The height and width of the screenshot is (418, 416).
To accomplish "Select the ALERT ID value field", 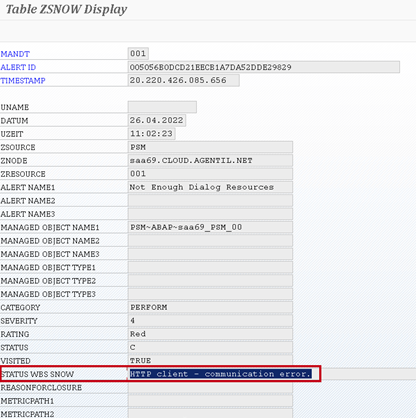I will coord(264,67).
